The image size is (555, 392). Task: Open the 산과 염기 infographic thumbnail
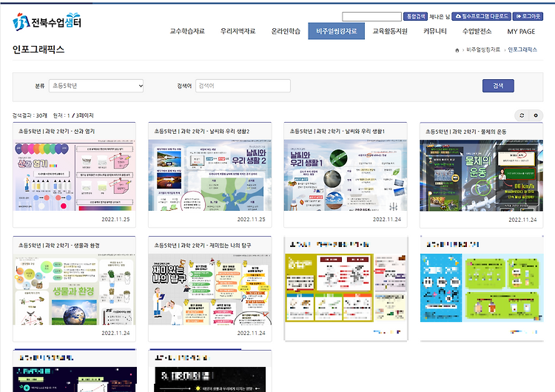click(x=74, y=175)
